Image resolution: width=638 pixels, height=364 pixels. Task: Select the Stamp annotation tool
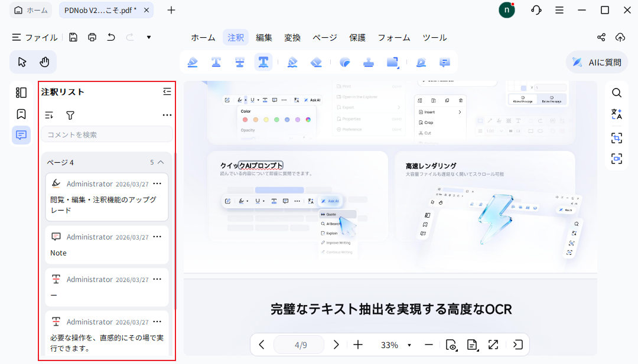[369, 61]
